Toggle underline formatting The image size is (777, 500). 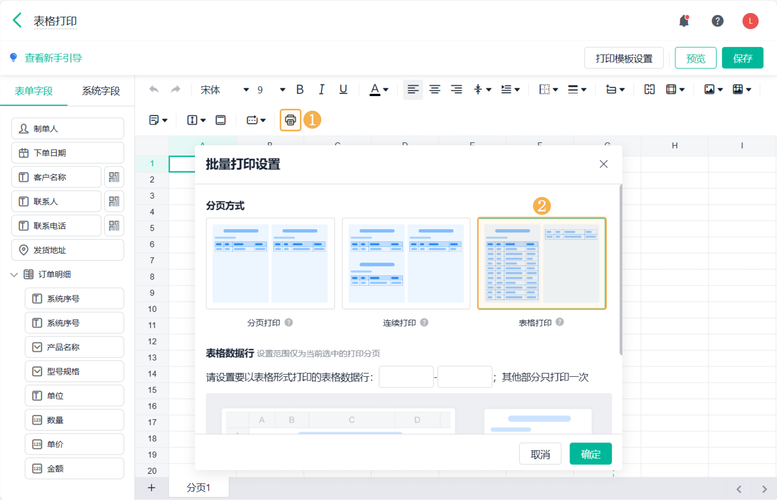343,89
